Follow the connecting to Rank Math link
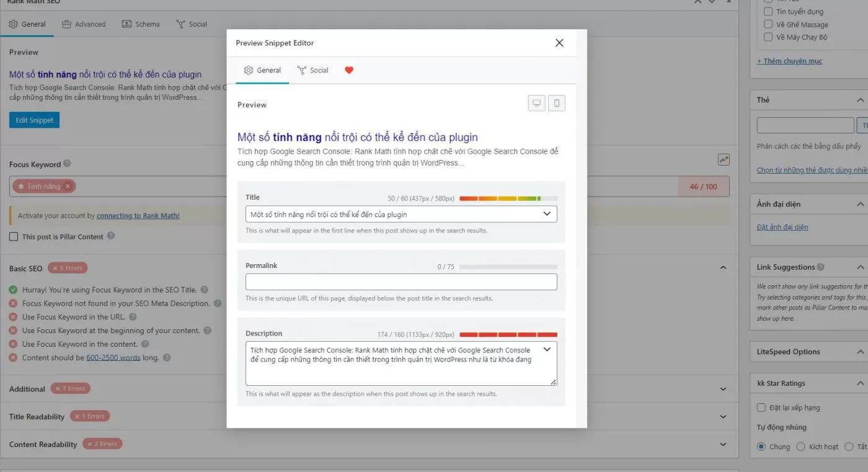This screenshot has height=472, width=868. coord(138,216)
